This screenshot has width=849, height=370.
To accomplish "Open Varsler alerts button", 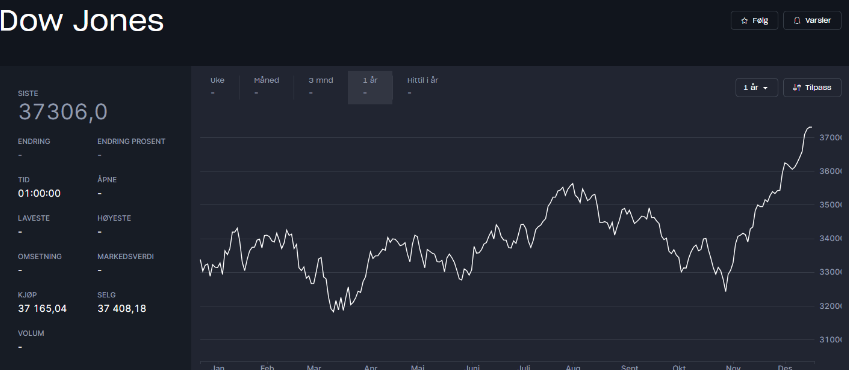I will pyautogui.click(x=812, y=21).
